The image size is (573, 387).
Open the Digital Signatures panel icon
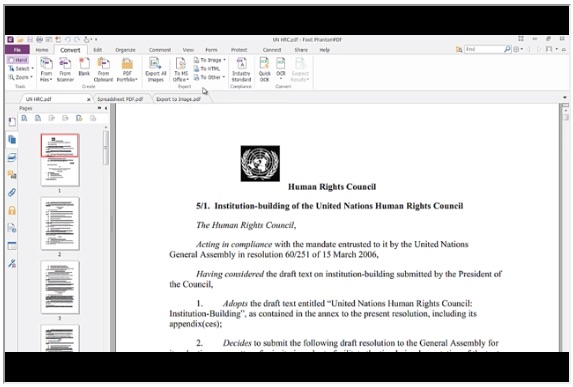click(12, 228)
